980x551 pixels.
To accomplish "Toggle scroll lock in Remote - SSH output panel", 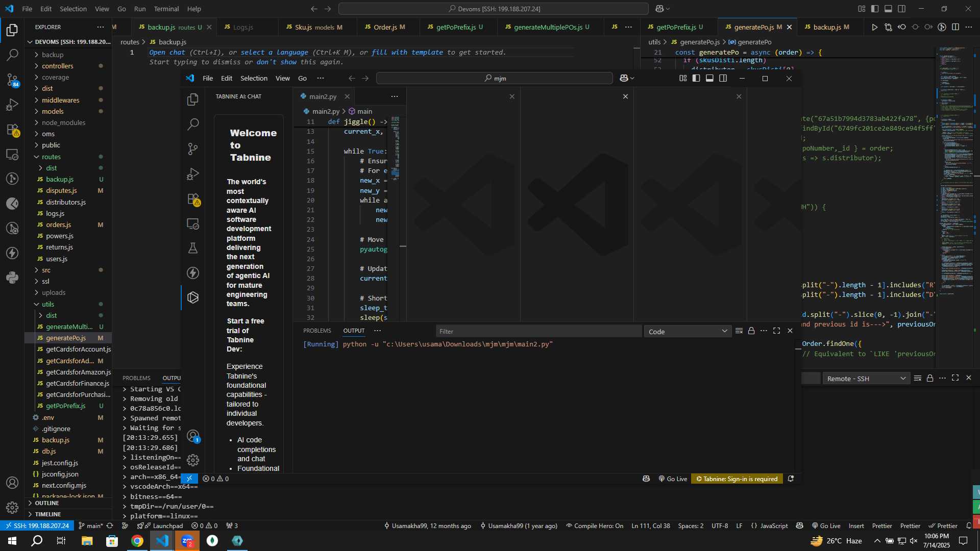I will [930, 378].
